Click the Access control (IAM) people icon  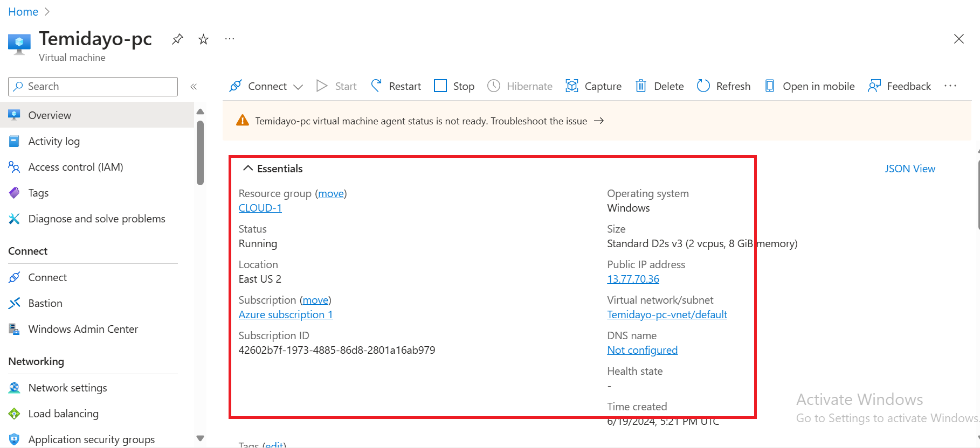coord(15,167)
